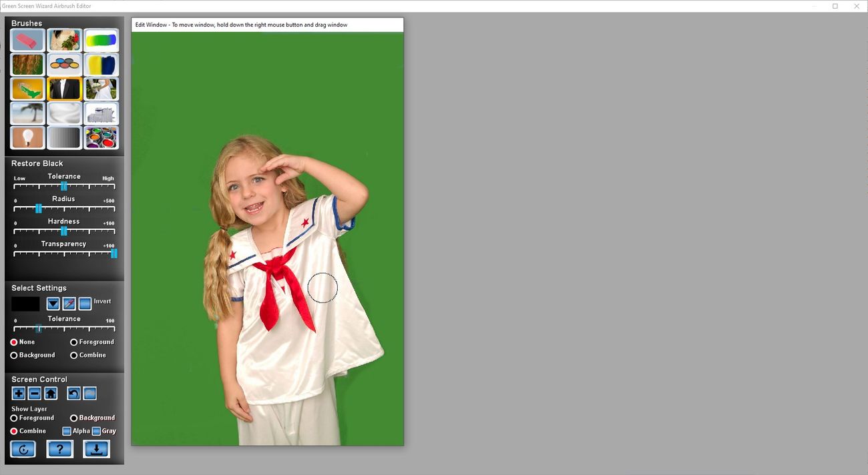Image resolution: width=868 pixels, height=475 pixels.
Task: Close the Airbrush Editor window
Action: tap(857, 6)
